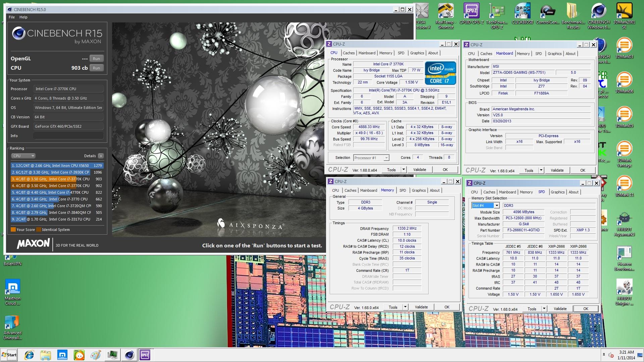
Task: Open the BolehVPN desktop icon
Action: [x=12, y=260]
